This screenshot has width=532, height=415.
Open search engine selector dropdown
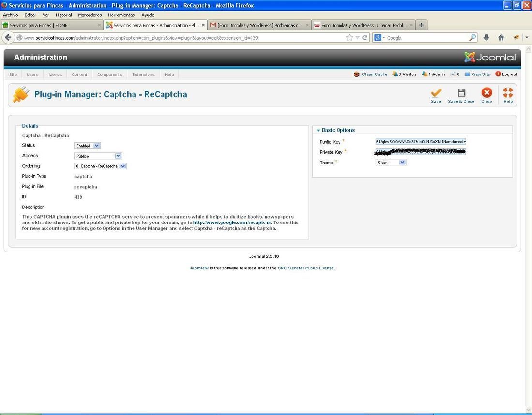(379, 38)
